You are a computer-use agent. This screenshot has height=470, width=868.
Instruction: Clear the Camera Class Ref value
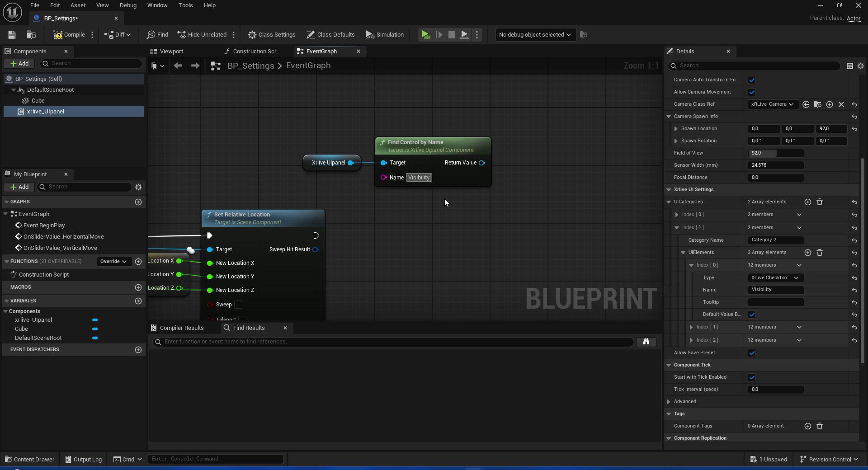pos(841,104)
